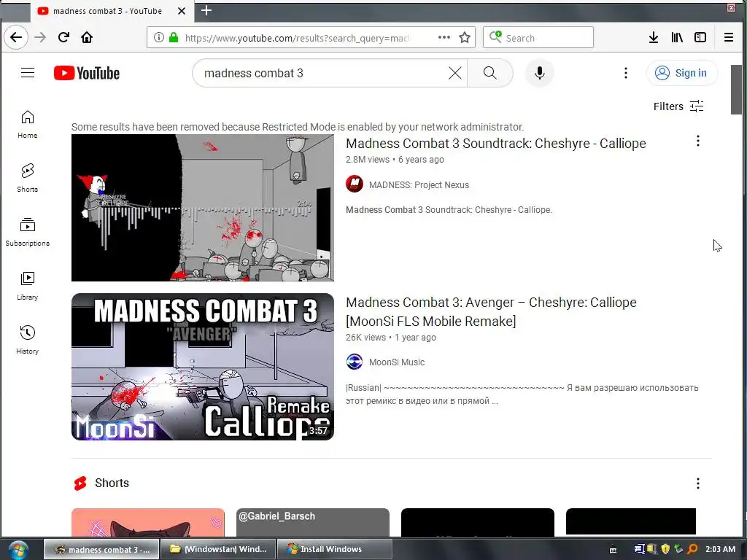Visit MoonSi Music channel name link

pyautogui.click(x=397, y=362)
